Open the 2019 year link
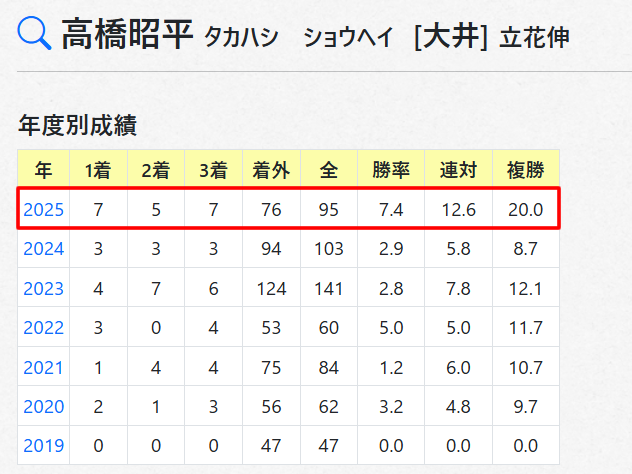The width and height of the screenshot is (632, 474). pos(44,445)
